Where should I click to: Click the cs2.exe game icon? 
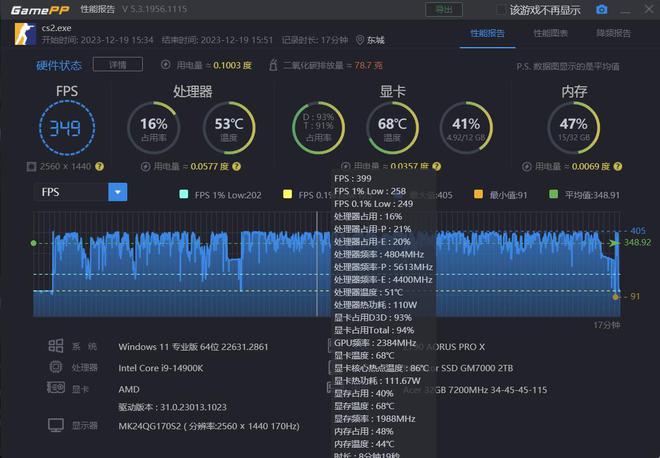point(25,34)
